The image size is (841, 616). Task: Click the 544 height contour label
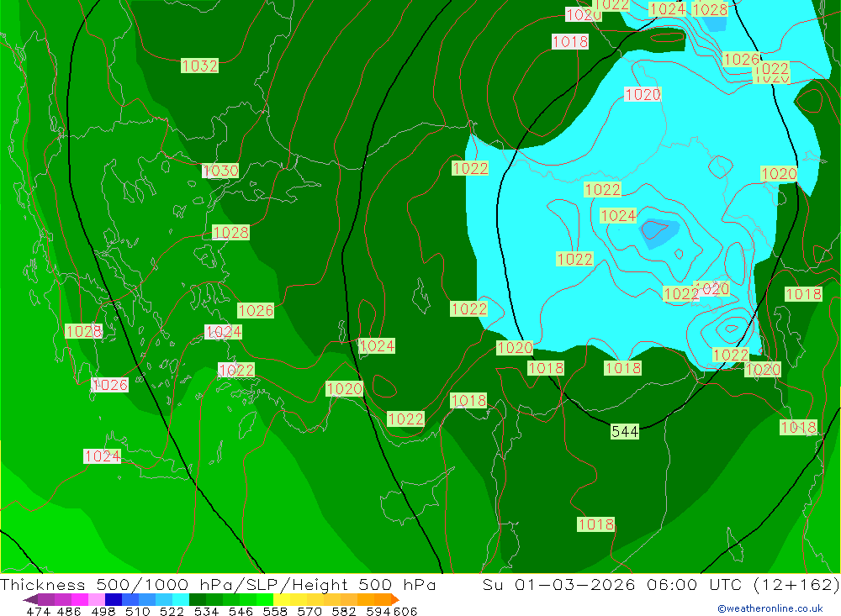click(625, 431)
